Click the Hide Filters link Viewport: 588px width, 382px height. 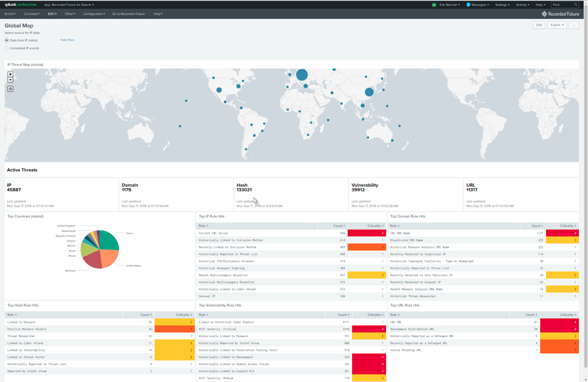click(x=67, y=40)
